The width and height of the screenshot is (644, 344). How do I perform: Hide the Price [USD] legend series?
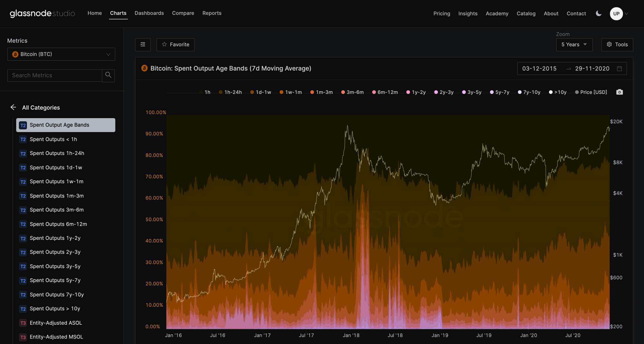pyautogui.click(x=591, y=92)
